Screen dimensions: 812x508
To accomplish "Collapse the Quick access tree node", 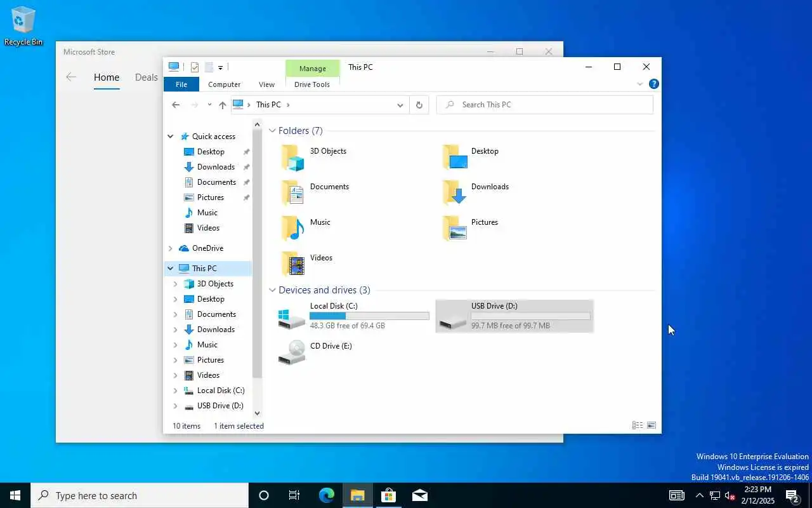I will coord(170,137).
